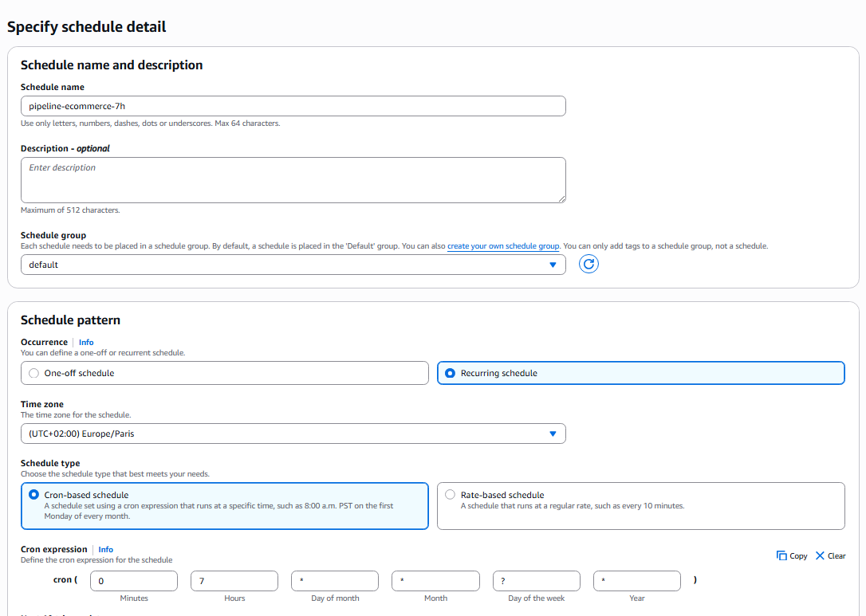Image resolution: width=866 pixels, height=616 pixels.
Task: Click the 'Specify schedule detail' title
Action: 86,26
